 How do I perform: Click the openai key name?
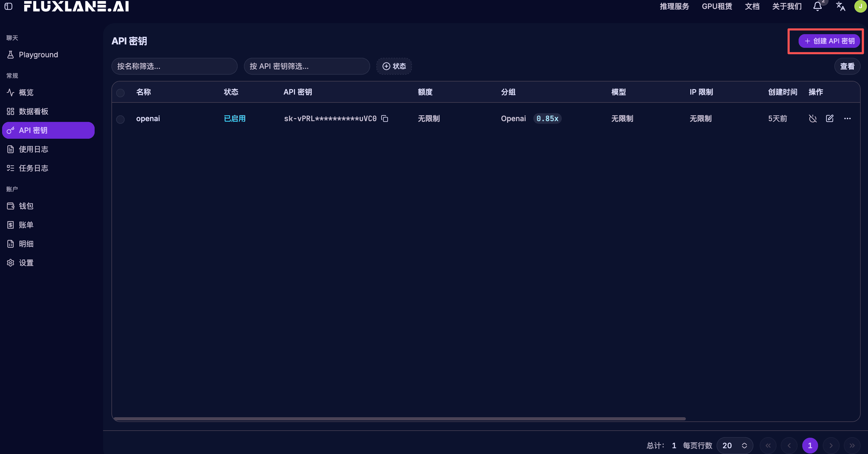[x=148, y=118]
